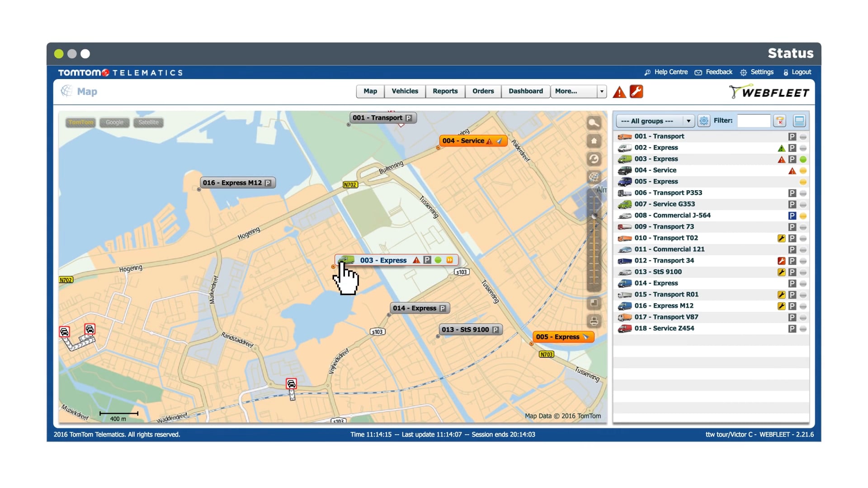Open the More... menu
This screenshot has height=488, width=868.
point(574,91)
